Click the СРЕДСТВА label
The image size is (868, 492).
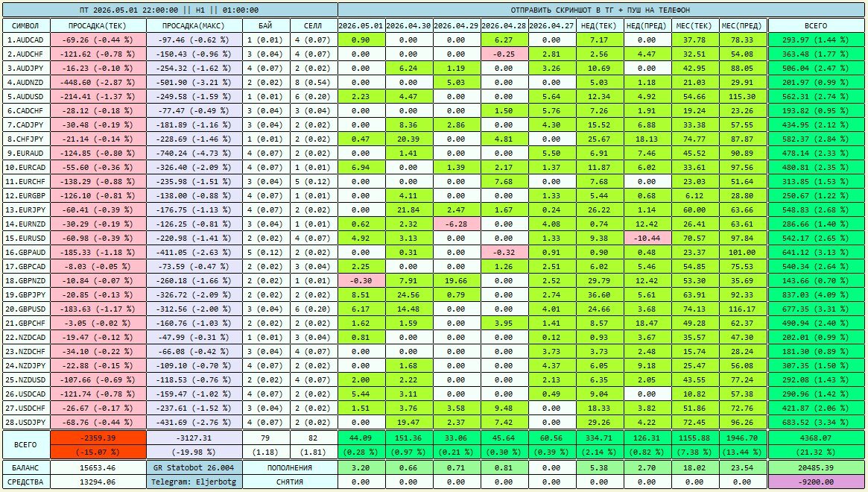click(x=26, y=482)
